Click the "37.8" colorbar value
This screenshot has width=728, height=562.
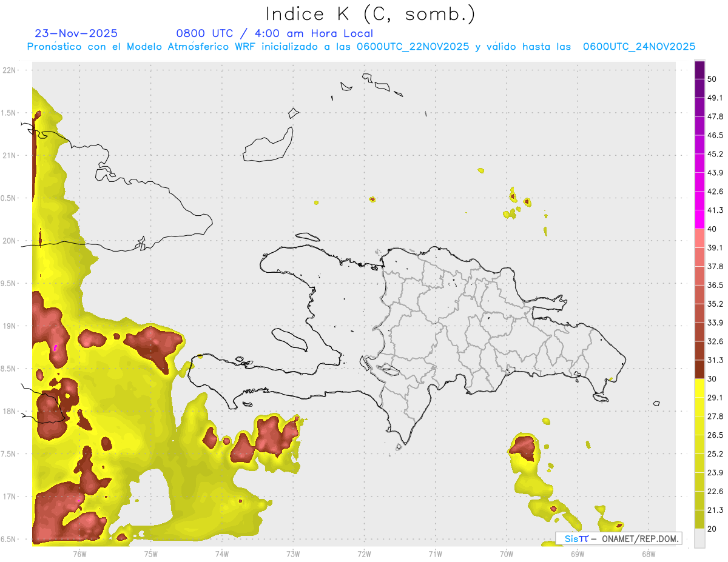click(715, 266)
